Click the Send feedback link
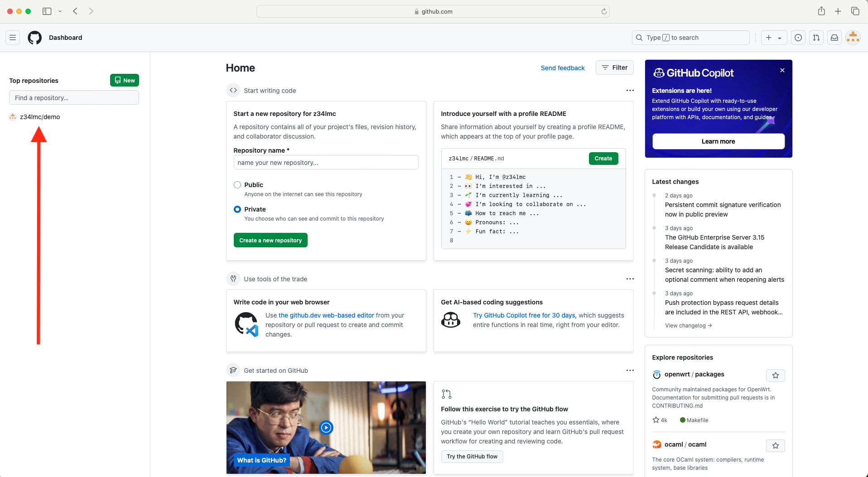 pos(563,68)
